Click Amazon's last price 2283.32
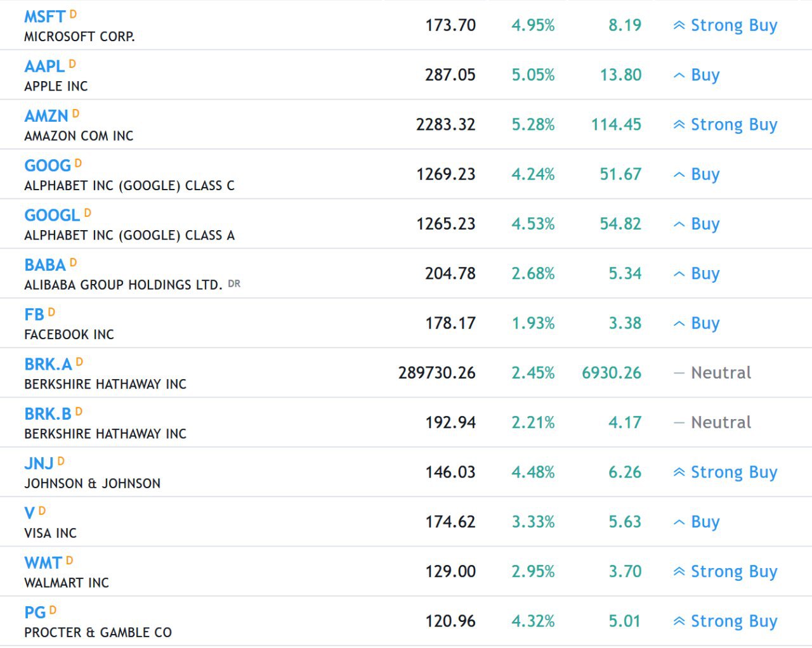The width and height of the screenshot is (812, 648). click(x=446, y=124)
